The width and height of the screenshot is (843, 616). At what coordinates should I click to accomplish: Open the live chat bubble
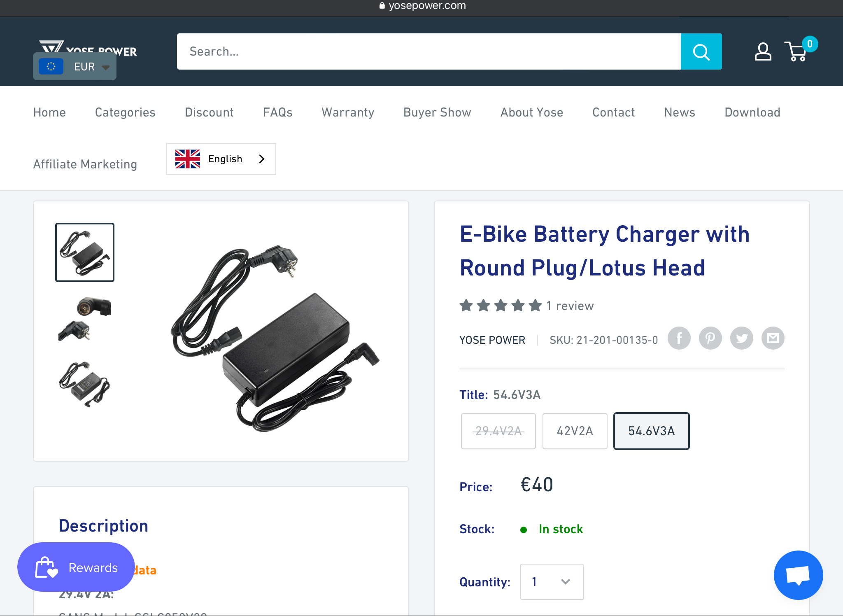tap(798, 575)
